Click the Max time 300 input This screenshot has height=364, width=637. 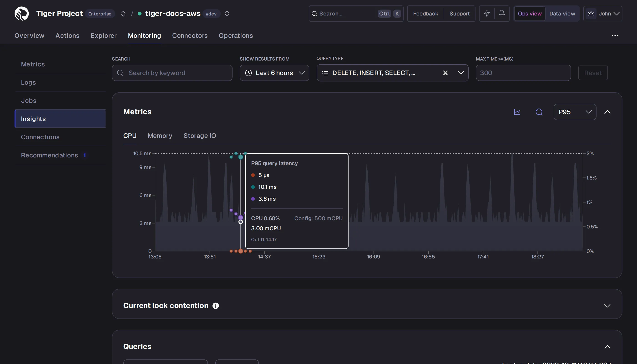tap(523, 73)
